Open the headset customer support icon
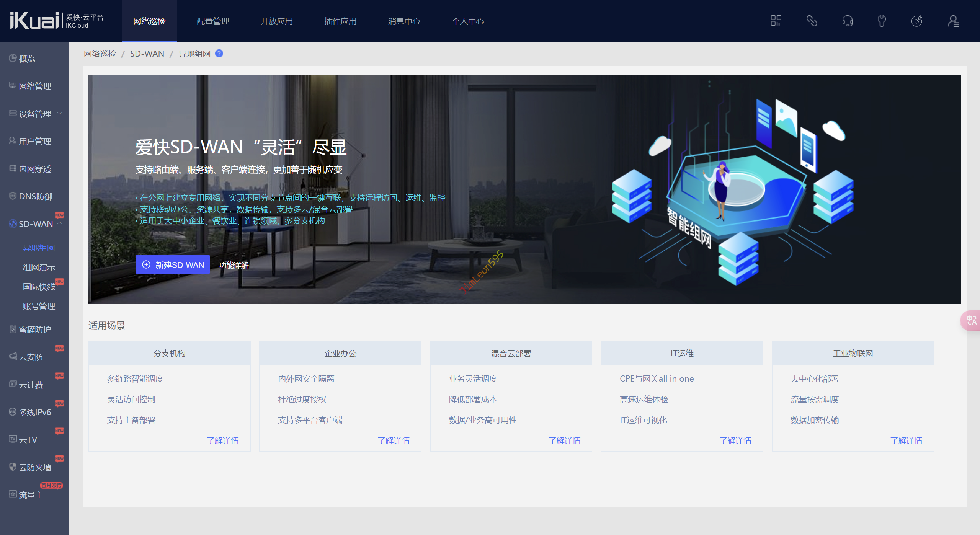Screen dimensions: 980x535 (847, 21)
